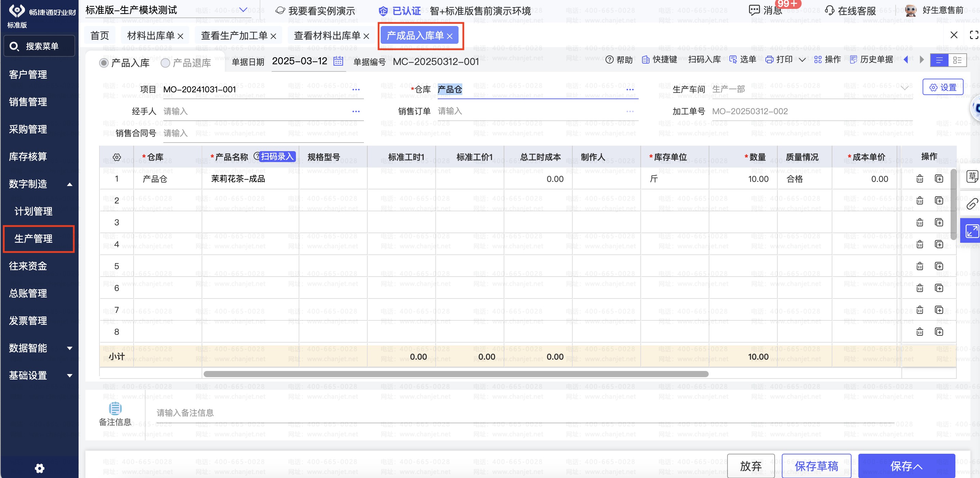Insert a row after row 3
The width and height of the screenshot is (980, 478).
coord(939,222)
